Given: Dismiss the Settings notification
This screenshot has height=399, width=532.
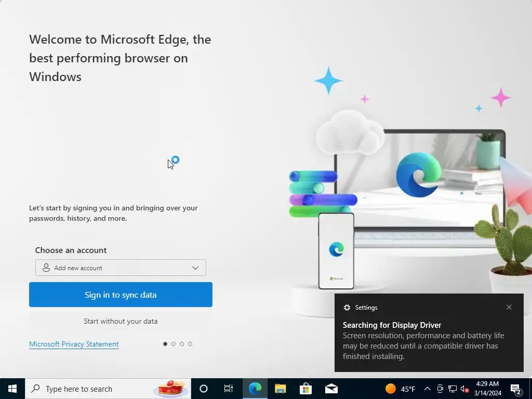Looking at the screenshot, I should pyautogui.click(x=509, y=307).
